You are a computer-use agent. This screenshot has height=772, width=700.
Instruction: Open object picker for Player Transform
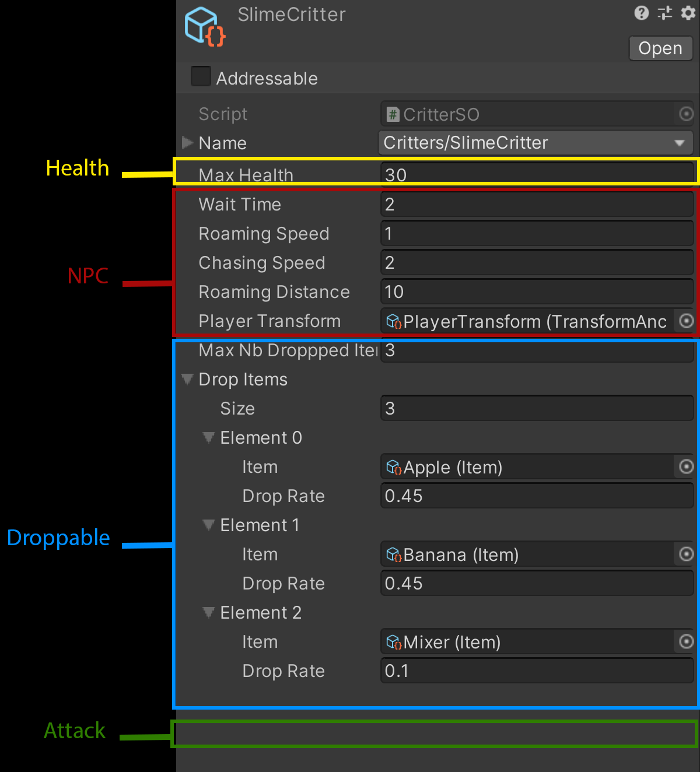(x=687, y=321)
